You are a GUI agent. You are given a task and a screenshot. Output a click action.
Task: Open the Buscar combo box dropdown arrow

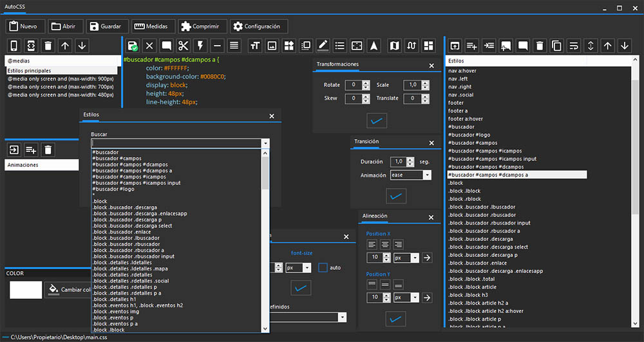265,143
